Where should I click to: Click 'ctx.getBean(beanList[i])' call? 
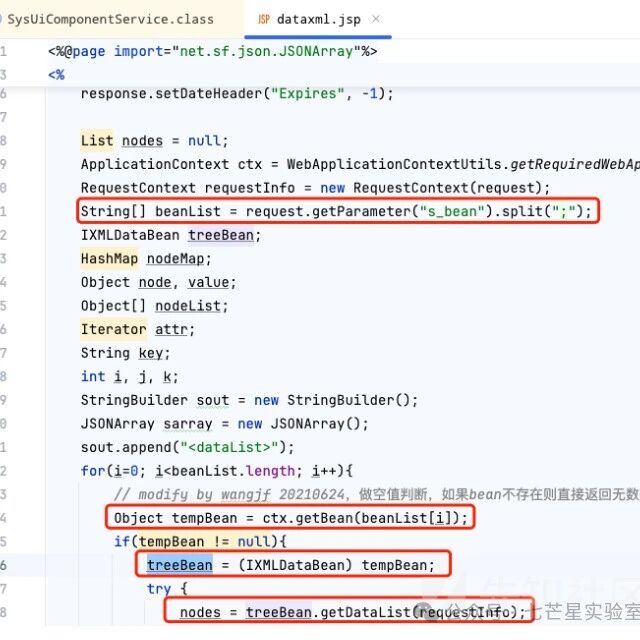pyautogui.click(x=361, y=518)
